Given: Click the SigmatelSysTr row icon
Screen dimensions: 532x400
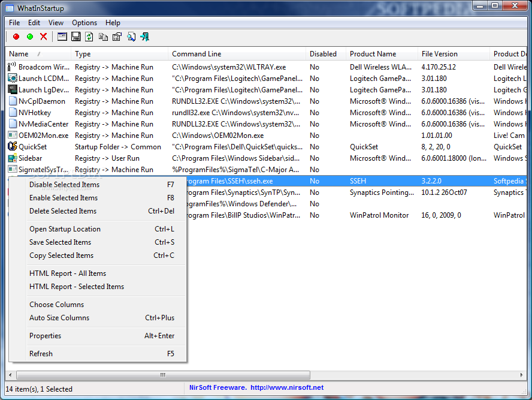Looking at the screenshot, I should coord(13,170).
